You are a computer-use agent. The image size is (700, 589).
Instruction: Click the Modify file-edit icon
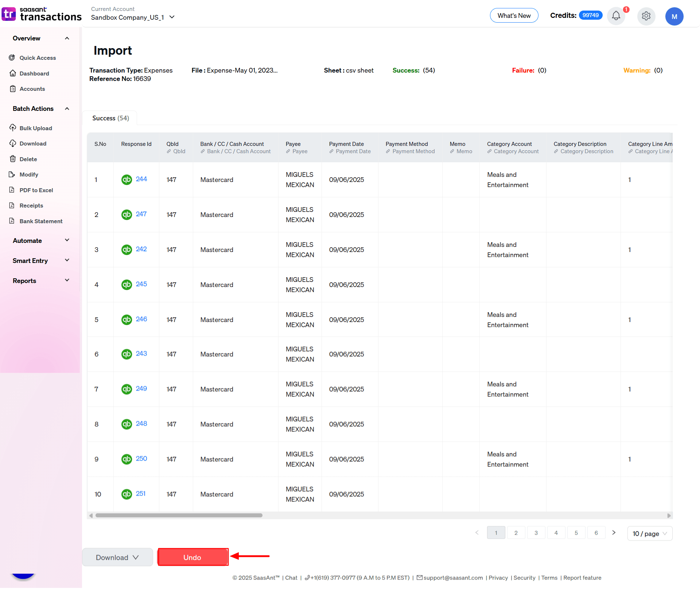pyautogui.click(x=12, y=174)
